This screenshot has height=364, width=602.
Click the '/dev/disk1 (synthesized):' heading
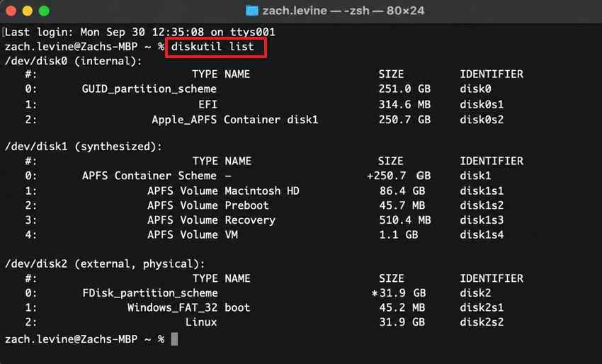(x=84, y=147)
